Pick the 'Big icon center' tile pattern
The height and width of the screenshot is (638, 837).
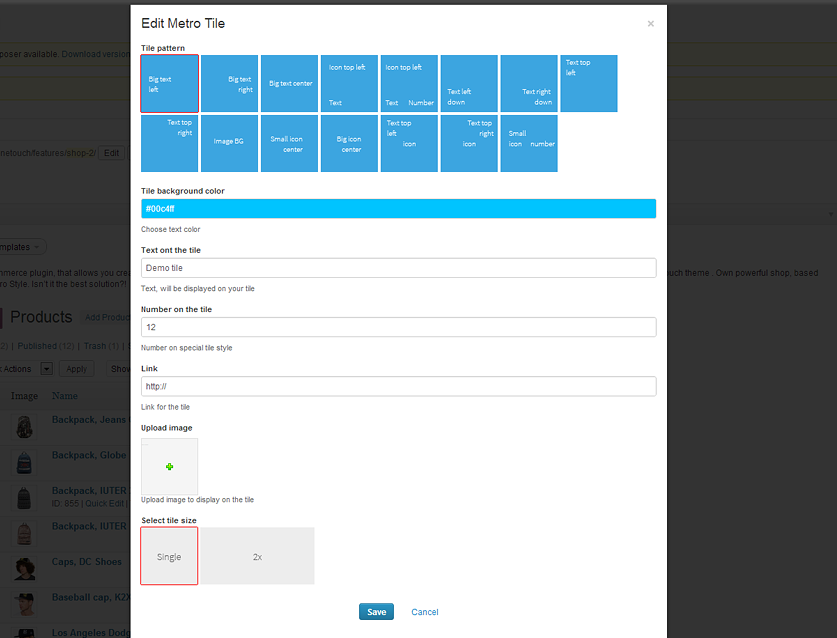click(349, 143)
